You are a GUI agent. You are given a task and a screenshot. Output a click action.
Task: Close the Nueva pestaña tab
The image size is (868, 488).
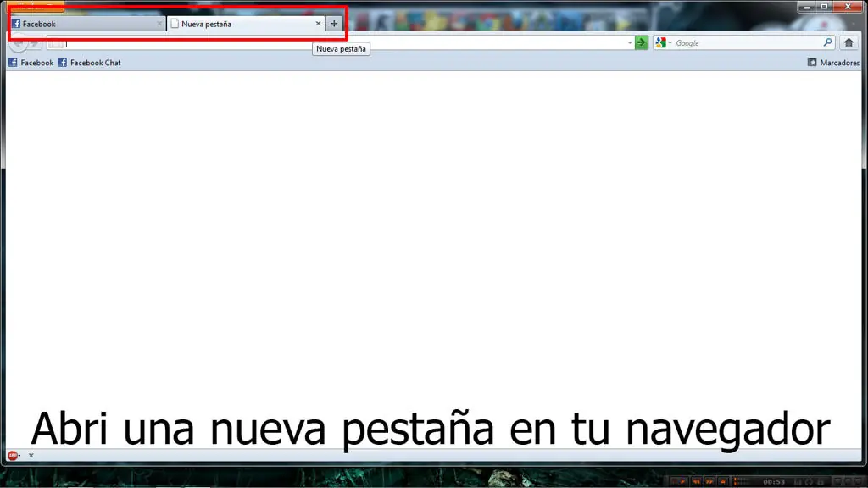319,24
